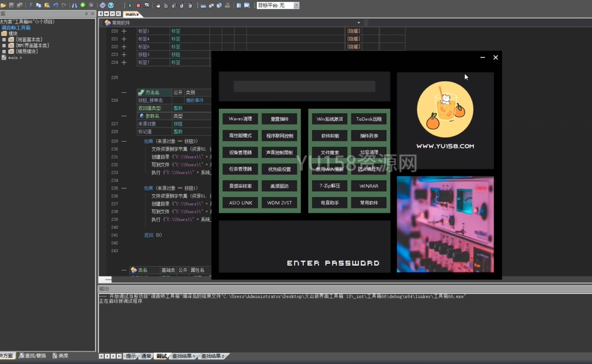Launch ASIO LINK from the toolbox
The width and height of the screenshot is (592, 364).
(x=240, y=203)
